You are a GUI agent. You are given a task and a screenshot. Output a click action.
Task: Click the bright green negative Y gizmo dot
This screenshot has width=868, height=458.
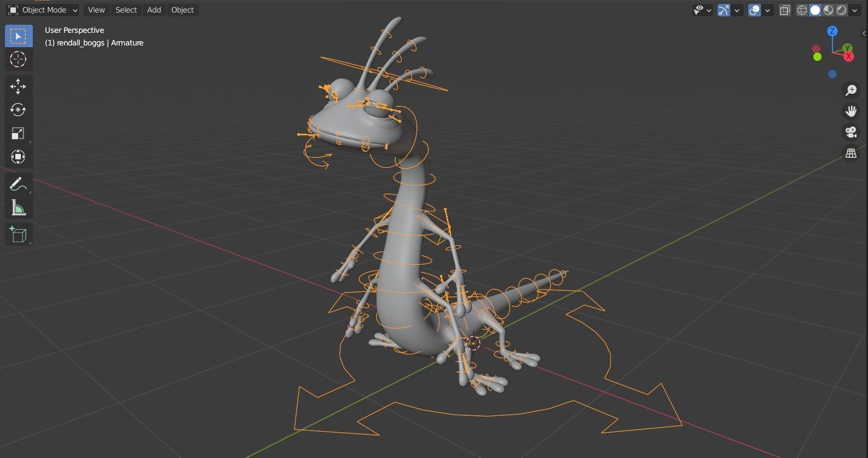click(x=817, y=57)
